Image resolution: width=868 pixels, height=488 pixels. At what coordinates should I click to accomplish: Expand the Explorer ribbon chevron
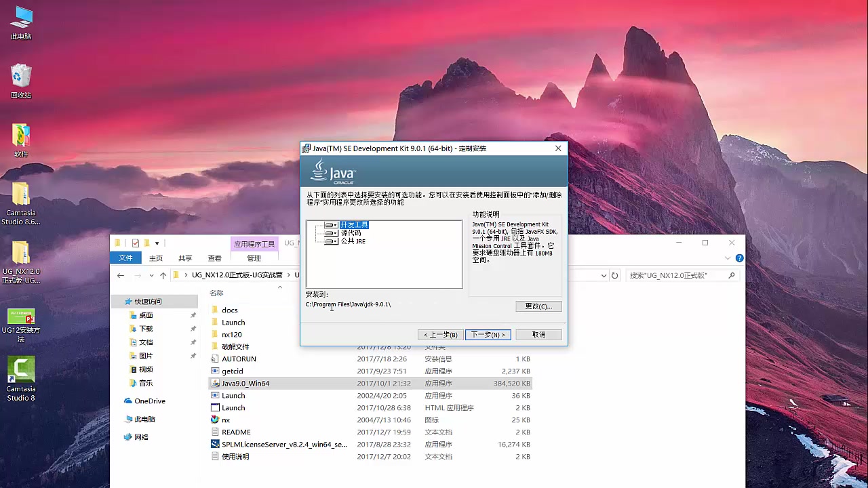coord(728,258)
